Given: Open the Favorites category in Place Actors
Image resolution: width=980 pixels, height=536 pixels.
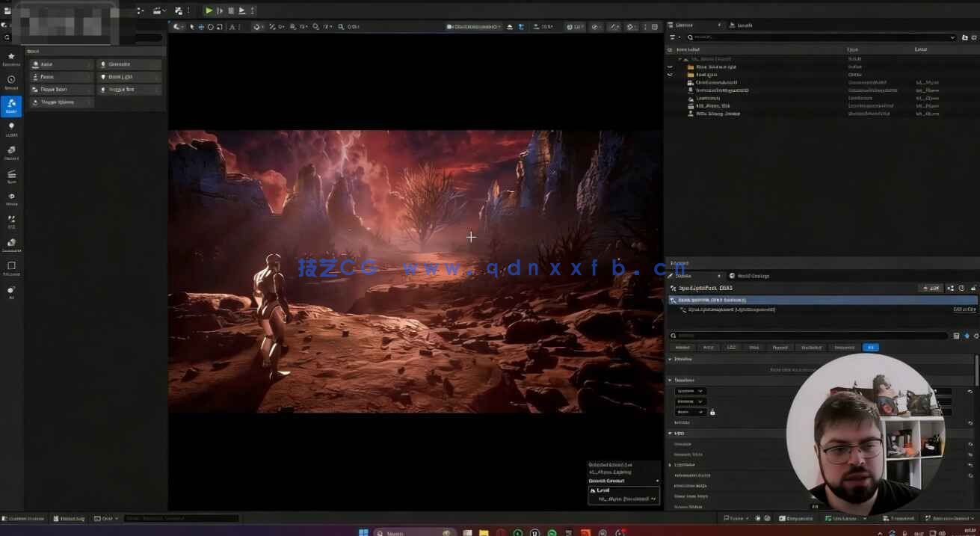Looking at the screenshot, I should coord(11,59).
